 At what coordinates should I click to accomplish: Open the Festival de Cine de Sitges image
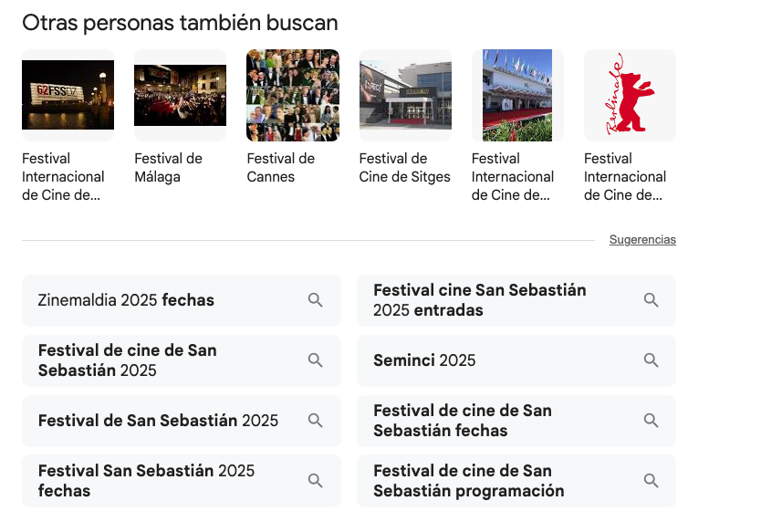405,95
